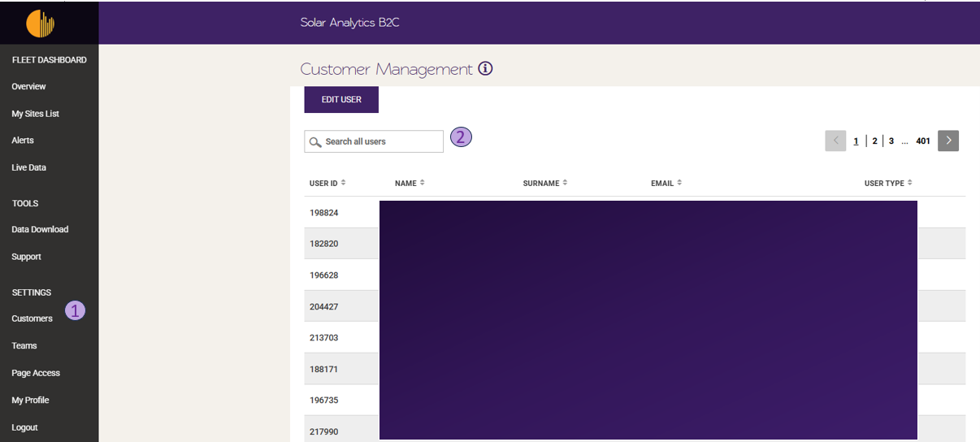The image size is (980, 442).
Task: Select user ID 198824 row
Action: [x=635, y=213]
